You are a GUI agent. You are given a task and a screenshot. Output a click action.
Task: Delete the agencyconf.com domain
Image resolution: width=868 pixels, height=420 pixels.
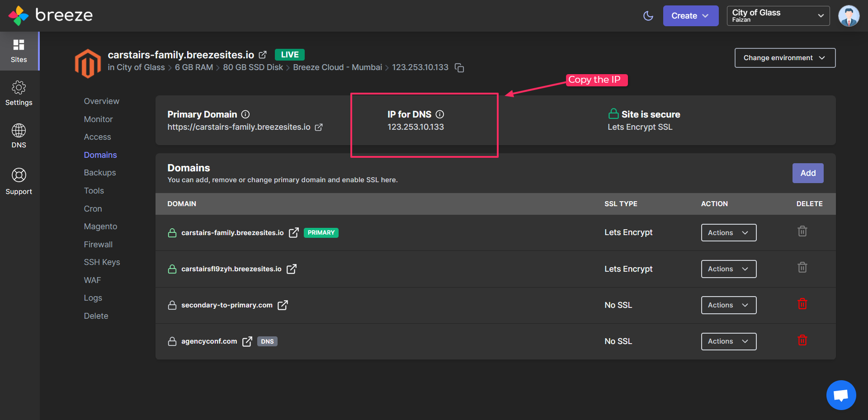click(x=802, y=340)
